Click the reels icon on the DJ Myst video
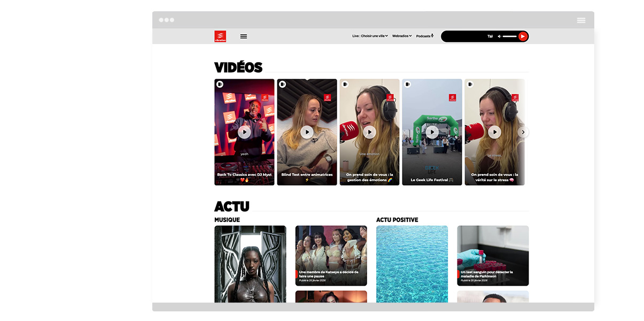644x321 pixels. tap(220, 85)
